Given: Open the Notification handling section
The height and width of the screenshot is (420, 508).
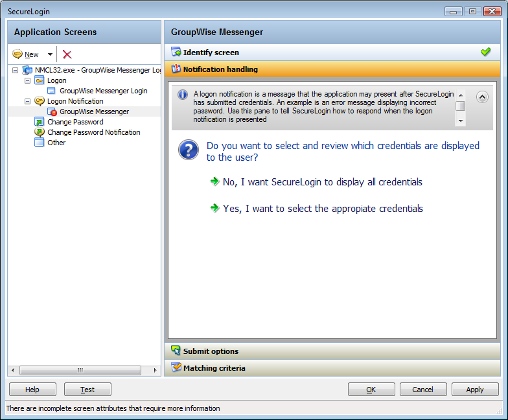Looking at the screenshot, I should pyautogui.click(x=332, y=69).
